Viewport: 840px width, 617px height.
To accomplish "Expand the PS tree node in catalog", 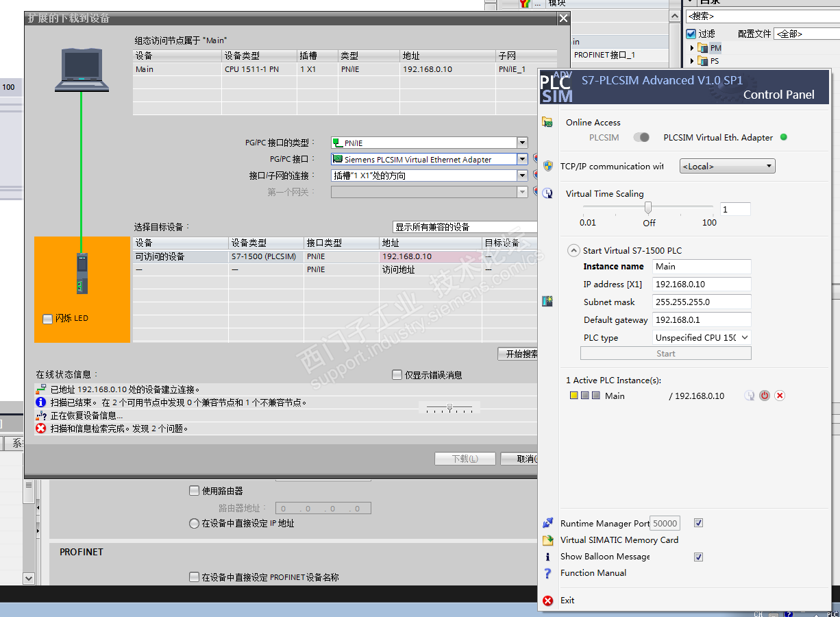I will click(x=692, y=61).
